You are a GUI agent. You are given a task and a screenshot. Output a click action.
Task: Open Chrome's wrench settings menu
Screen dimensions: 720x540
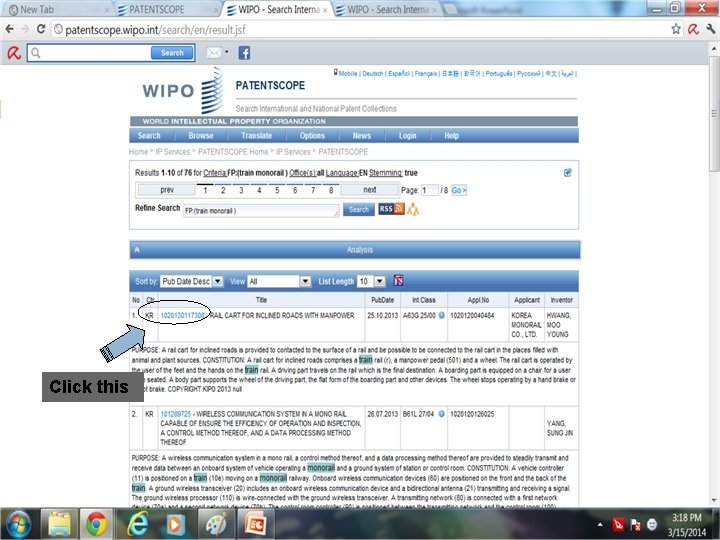click(710, 29)
